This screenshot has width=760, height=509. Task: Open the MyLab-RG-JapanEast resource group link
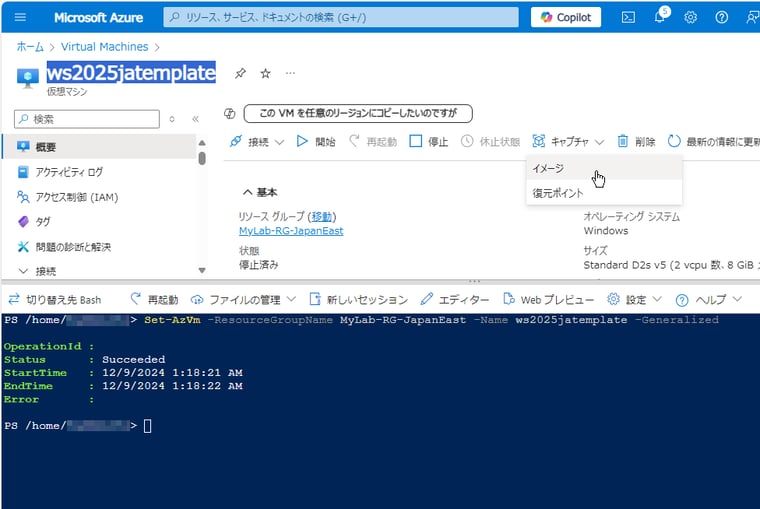click(291, 231)
